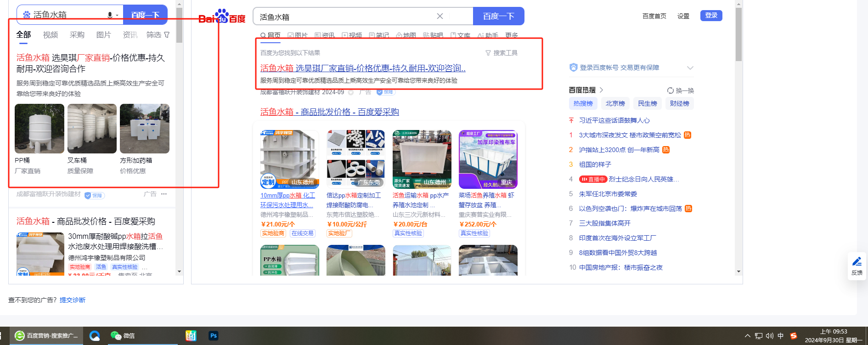Image resolution: width=868 pixels, height=345 pixels.
Task: Open the colorful 图 app in taskbar
Action: click(191, 336)
